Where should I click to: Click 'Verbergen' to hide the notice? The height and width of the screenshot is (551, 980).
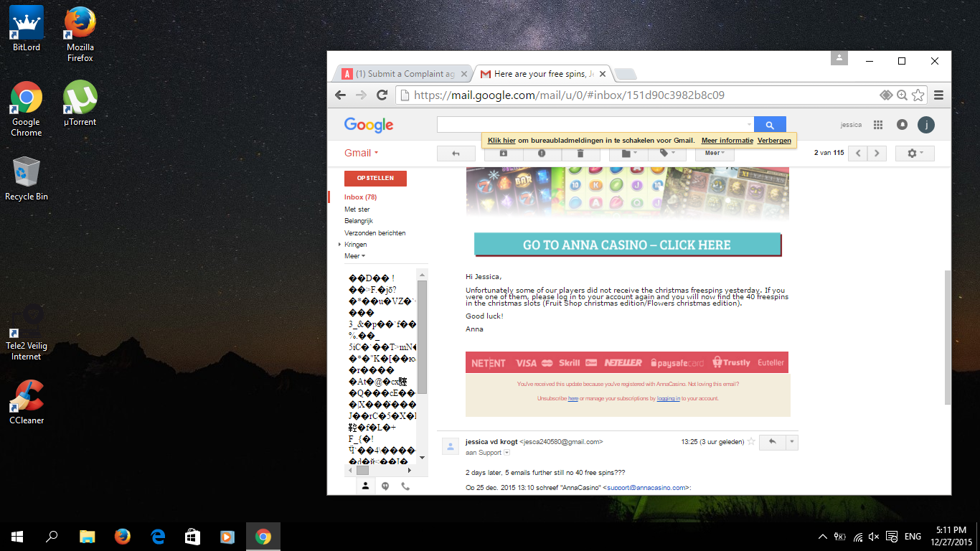[774, 141]
